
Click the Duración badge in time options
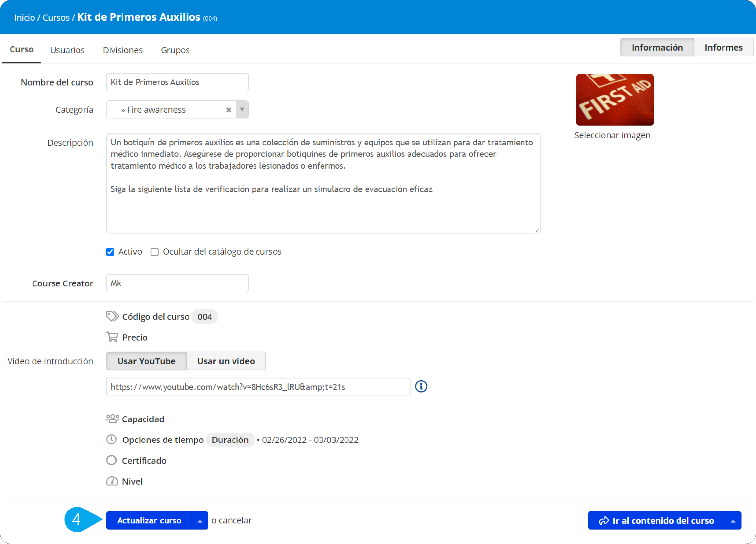[230, 440]
